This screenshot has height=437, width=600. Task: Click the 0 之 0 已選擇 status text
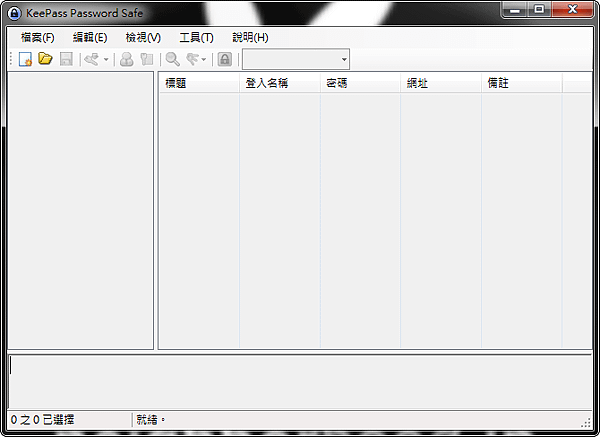pyautogui.click(x=42, y=420)
